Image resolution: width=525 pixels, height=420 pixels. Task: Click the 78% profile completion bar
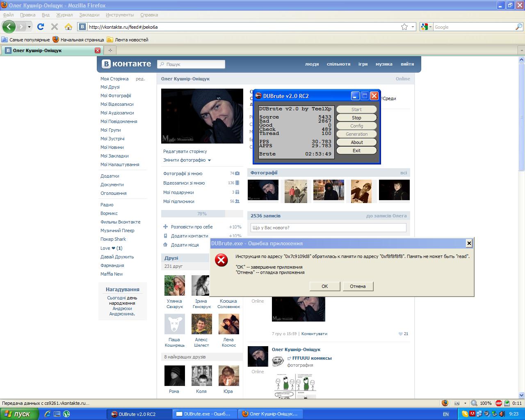(202, 214)
